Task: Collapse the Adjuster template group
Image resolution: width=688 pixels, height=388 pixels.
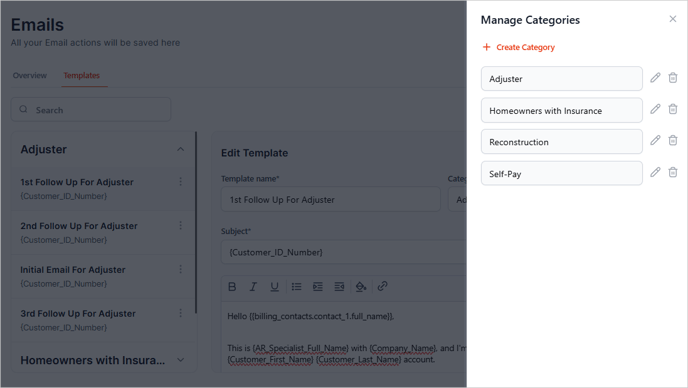Action: click(x=180, y=149)
